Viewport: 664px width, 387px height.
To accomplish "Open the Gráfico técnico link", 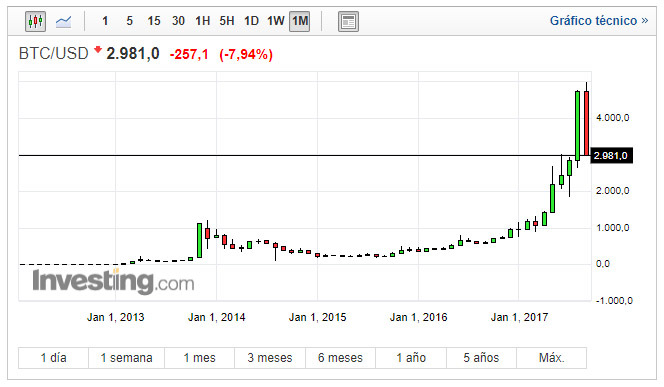I will tap(599, 21).
